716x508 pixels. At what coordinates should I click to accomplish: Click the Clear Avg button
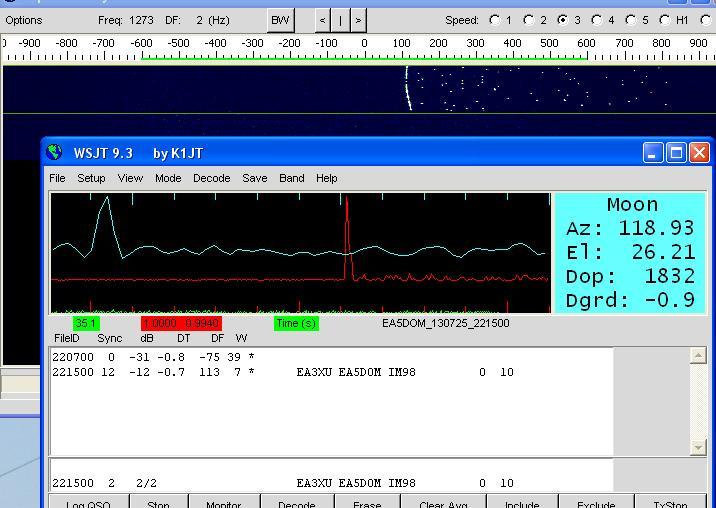(443, 502)
